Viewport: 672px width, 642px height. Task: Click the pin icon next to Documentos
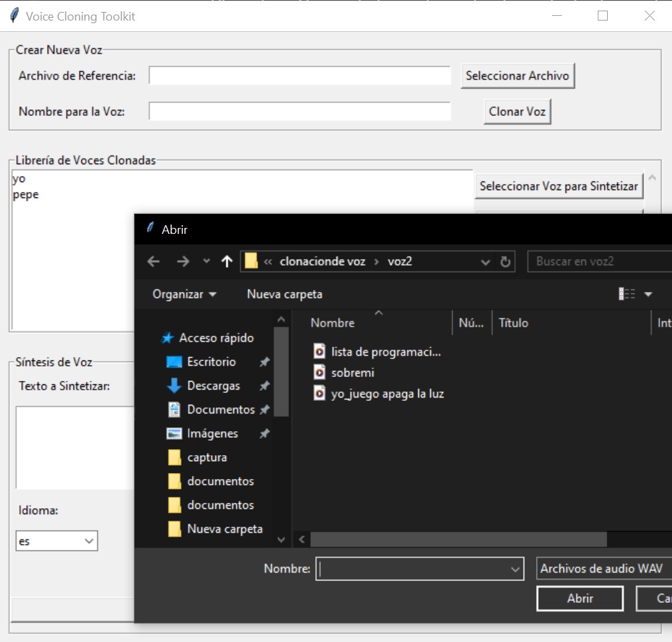coord(264,409)
